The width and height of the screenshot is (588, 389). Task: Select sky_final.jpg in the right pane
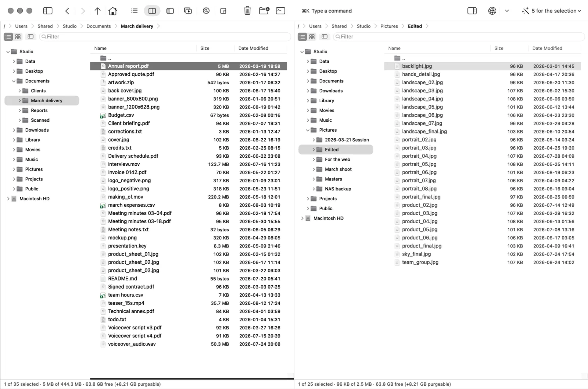point(483,254)
